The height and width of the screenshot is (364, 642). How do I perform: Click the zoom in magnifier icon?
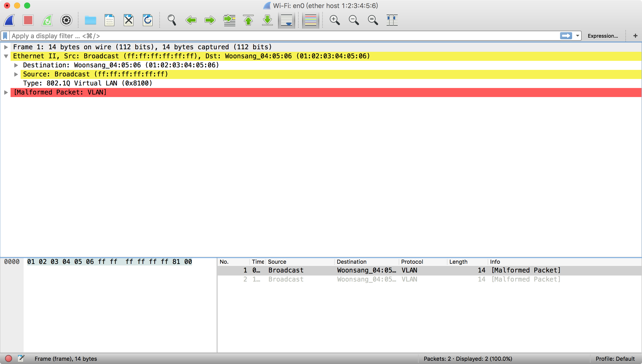335,20
